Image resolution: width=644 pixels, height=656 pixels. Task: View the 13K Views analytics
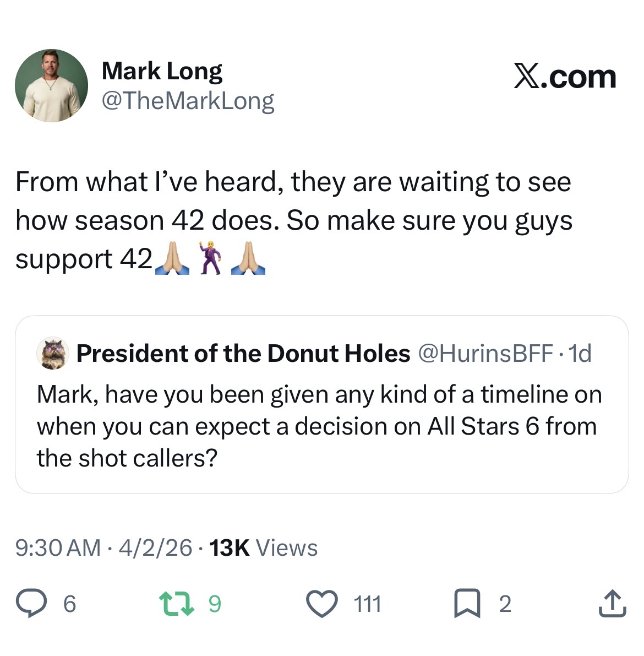point(264,548)
